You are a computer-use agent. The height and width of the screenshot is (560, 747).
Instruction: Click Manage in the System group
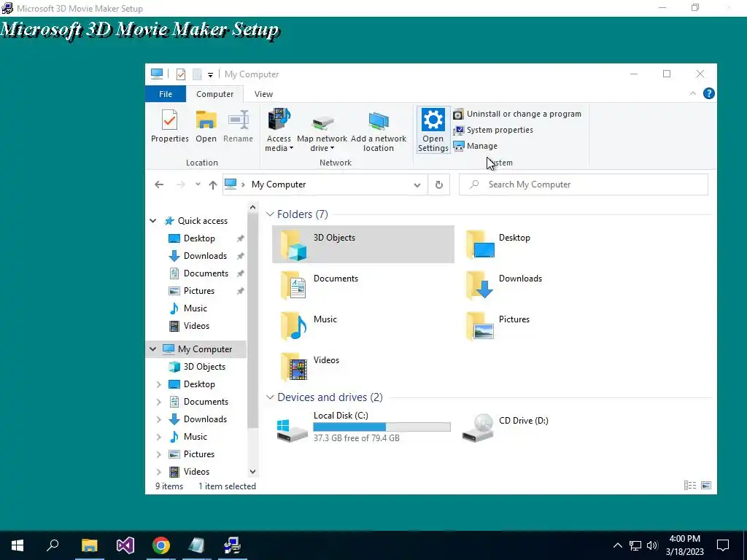(x=475, y=146)
